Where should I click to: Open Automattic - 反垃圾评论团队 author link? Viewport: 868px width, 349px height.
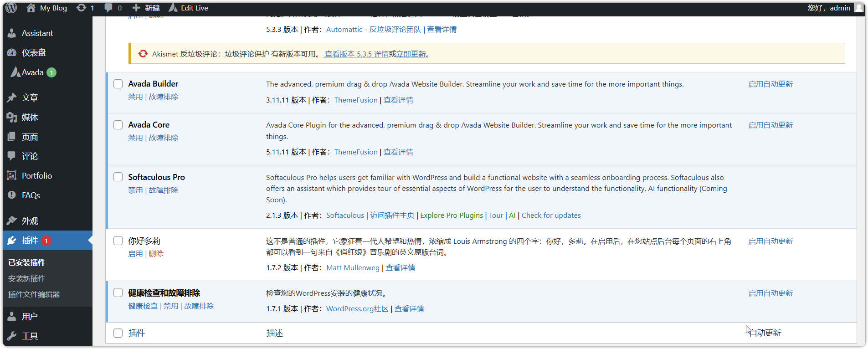click(374, 29)
